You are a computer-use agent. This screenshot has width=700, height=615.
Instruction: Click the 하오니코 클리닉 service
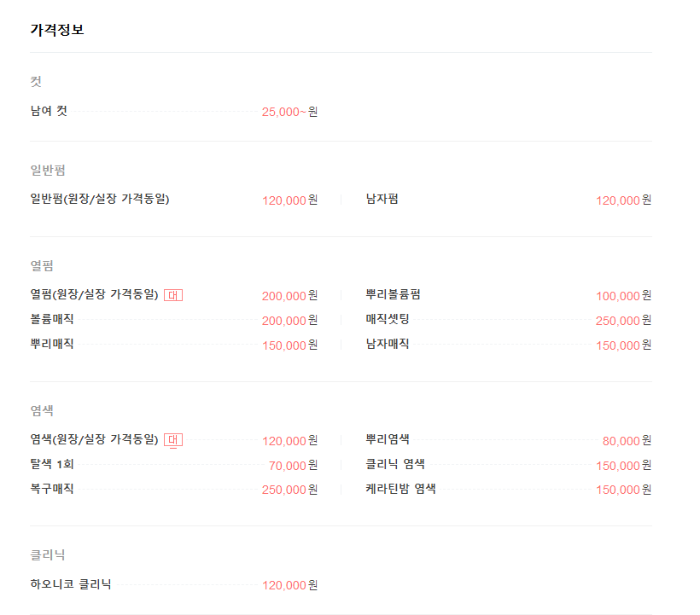(x=71, y=584)
